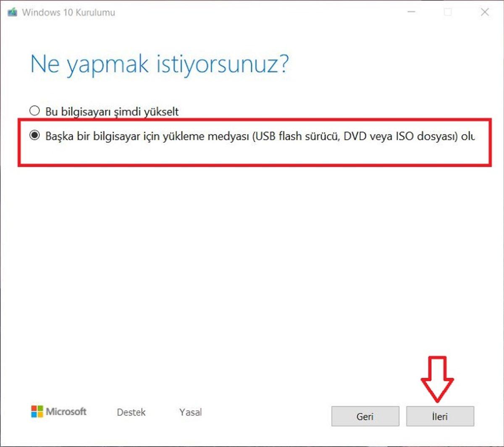Viewport: 504px width, 447px height.
Task: Click the İleri button beneath the red arrow
Action: pos(440,416)
